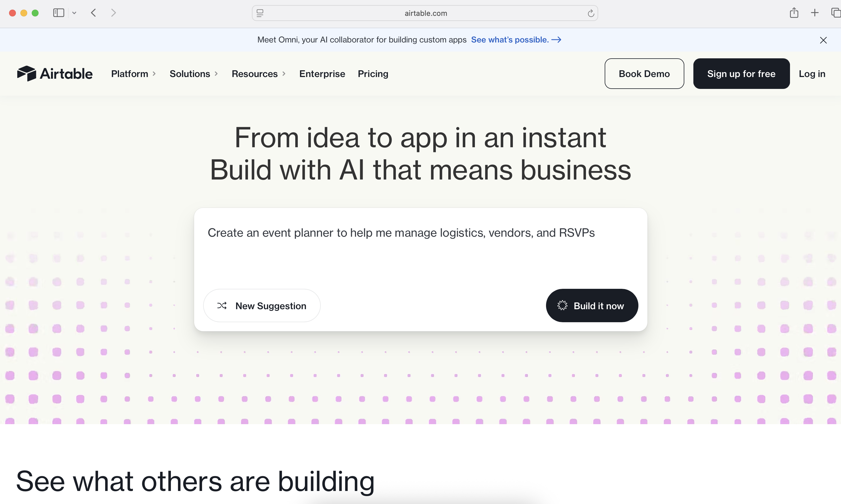Open the Pricing page

(x=373, y=74)
